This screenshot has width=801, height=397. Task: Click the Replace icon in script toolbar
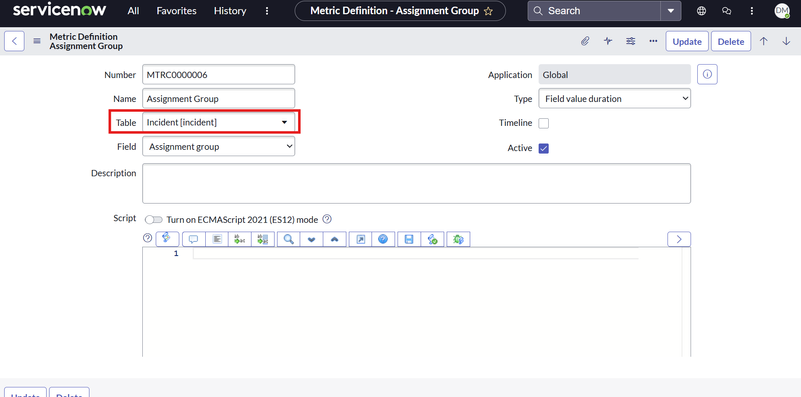tap(240, 239)
